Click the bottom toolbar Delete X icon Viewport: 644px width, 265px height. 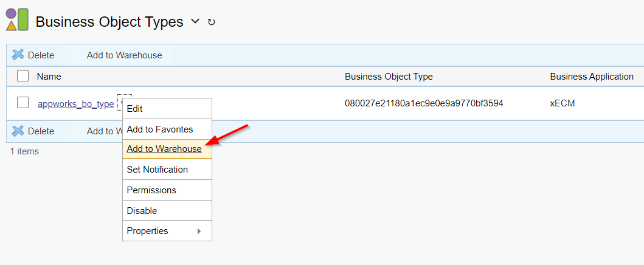[18, 131]
